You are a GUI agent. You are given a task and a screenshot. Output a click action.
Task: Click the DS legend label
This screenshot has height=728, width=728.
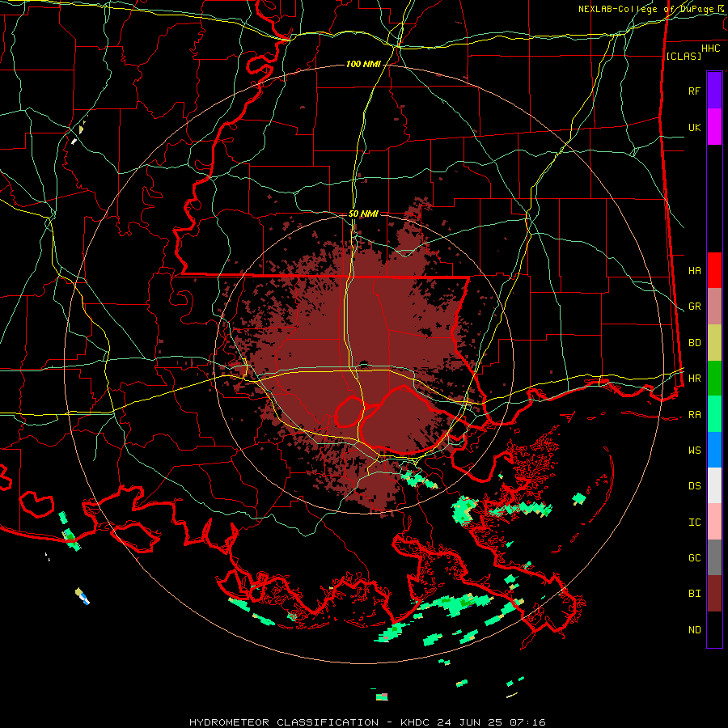coord(694,486)
